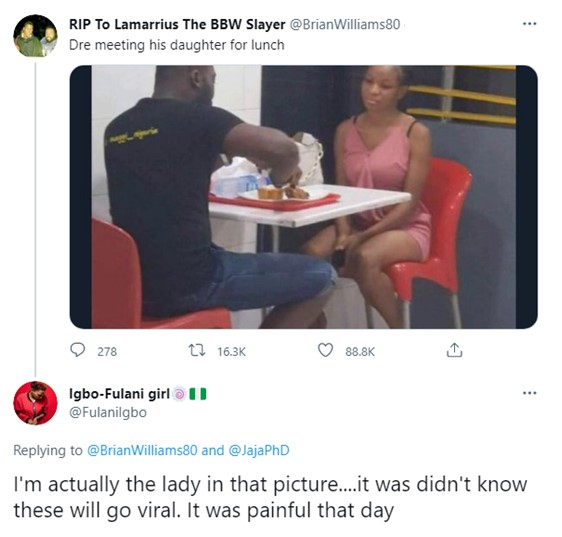Viewport: 562px width, 537px height.
Task: Click the 278 replies count
Action: pos(107,352)
